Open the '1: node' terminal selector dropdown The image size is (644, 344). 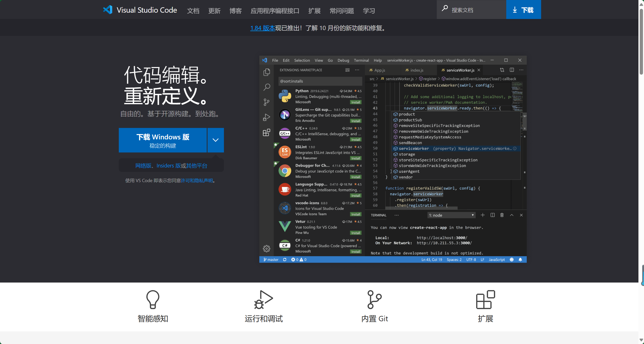(451, 215)
